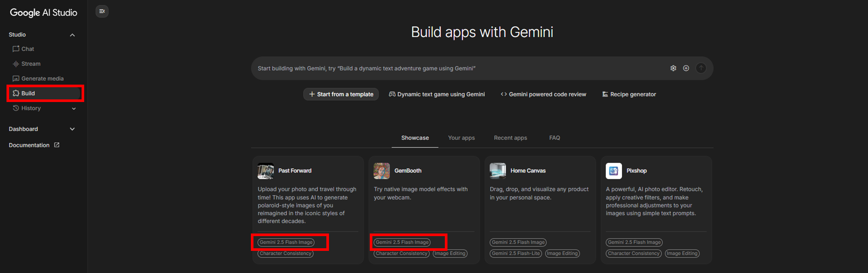
Task: Click Image Editing tag on GemBooth card
Action: click(450, 253)
